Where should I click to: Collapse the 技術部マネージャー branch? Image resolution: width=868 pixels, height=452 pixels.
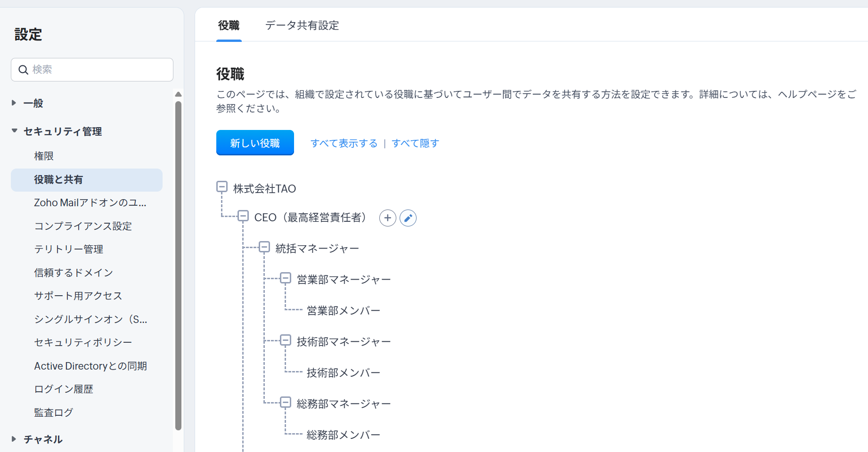pyautogui.click(x=286, y=340)
